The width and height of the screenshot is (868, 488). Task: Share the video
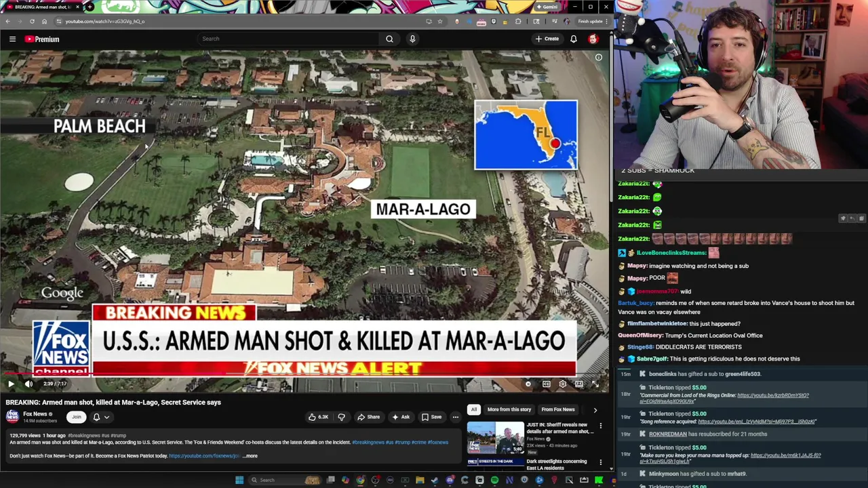[x=369, y=417]
